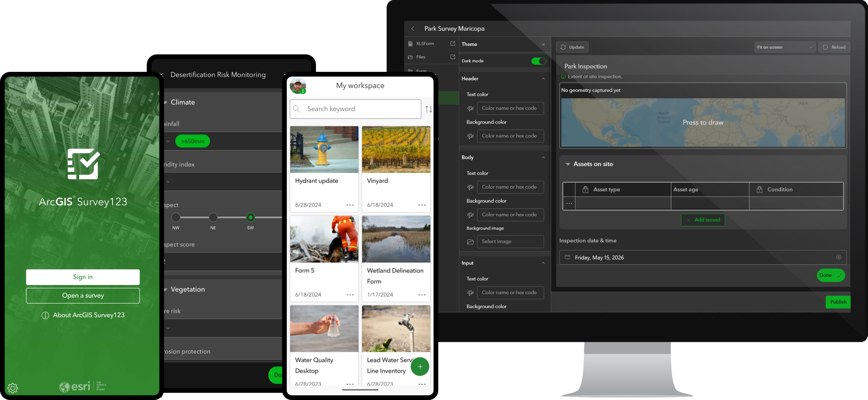Toggle the >650mm rainfall chip

pos(192,141)
